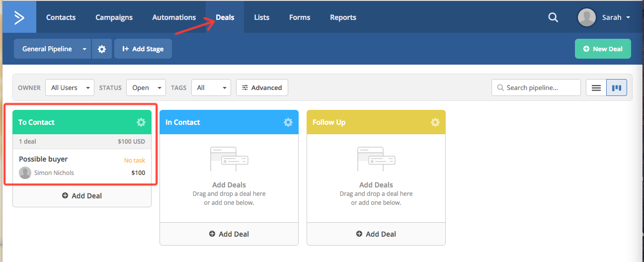Open In Contact stage settings gear
The height and width of the screenshot is (262, 644).
(x=288, y=122)
